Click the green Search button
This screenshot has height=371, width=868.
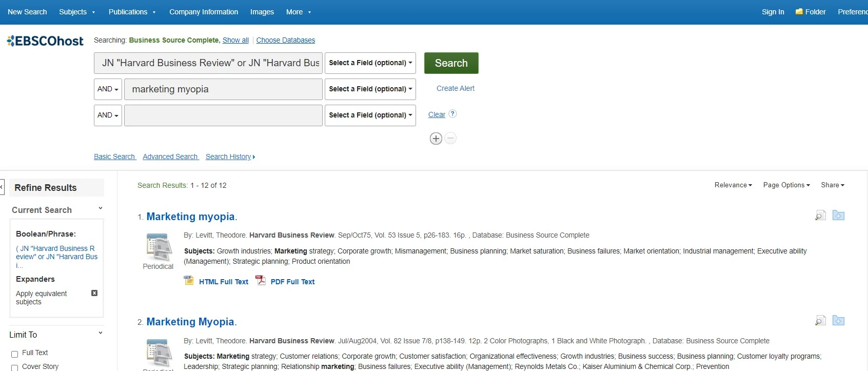(x=451, y=63)
